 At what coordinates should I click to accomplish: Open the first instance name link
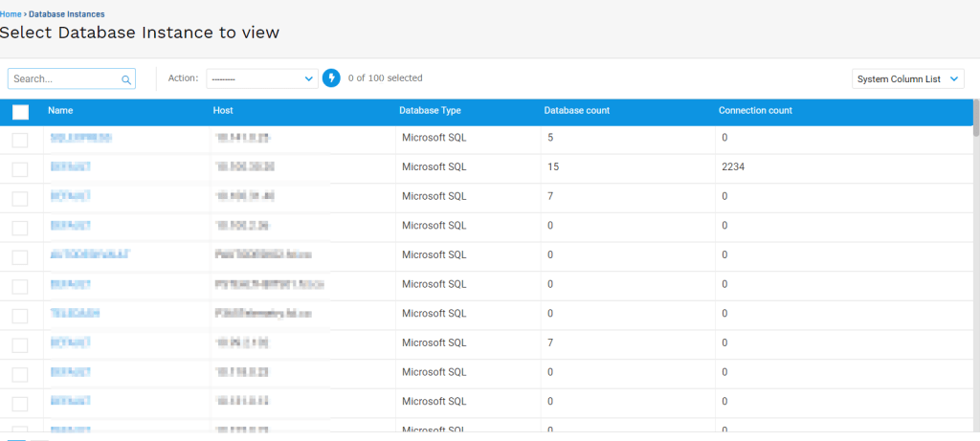pos(80,139)
